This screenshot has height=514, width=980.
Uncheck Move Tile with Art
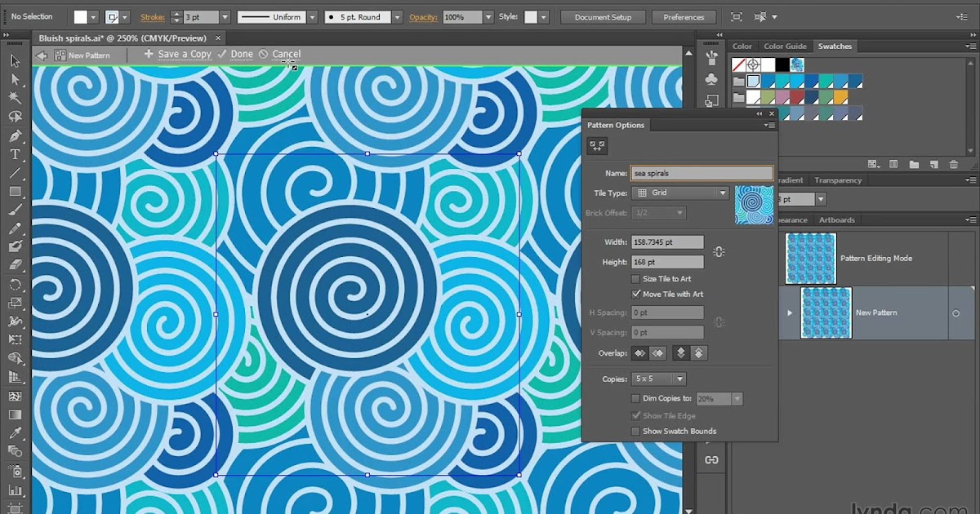(x=635, y=294)
